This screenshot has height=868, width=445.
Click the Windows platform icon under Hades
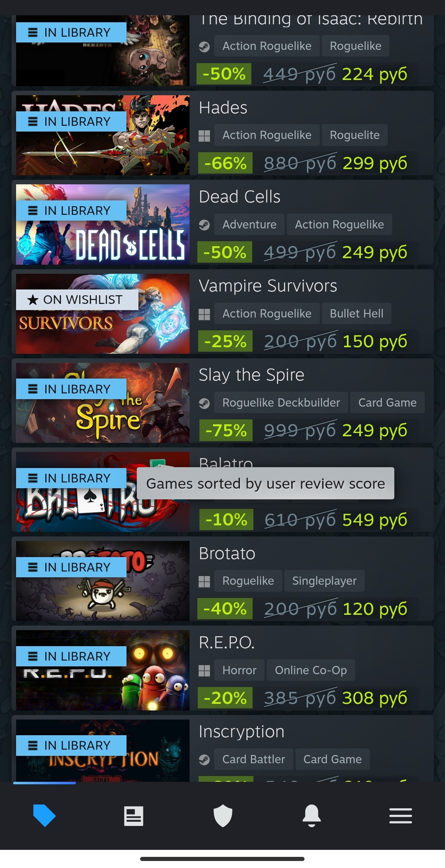coord(204,136)
